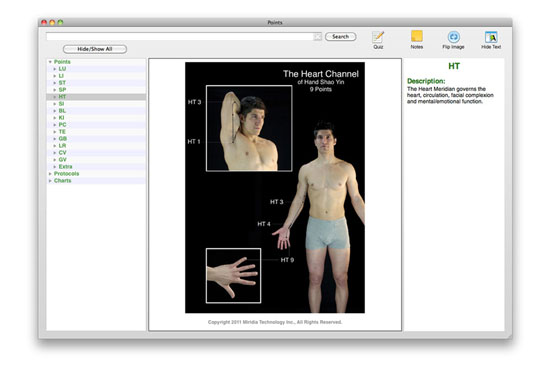Click inside the search text field

(x=180, y=36)
